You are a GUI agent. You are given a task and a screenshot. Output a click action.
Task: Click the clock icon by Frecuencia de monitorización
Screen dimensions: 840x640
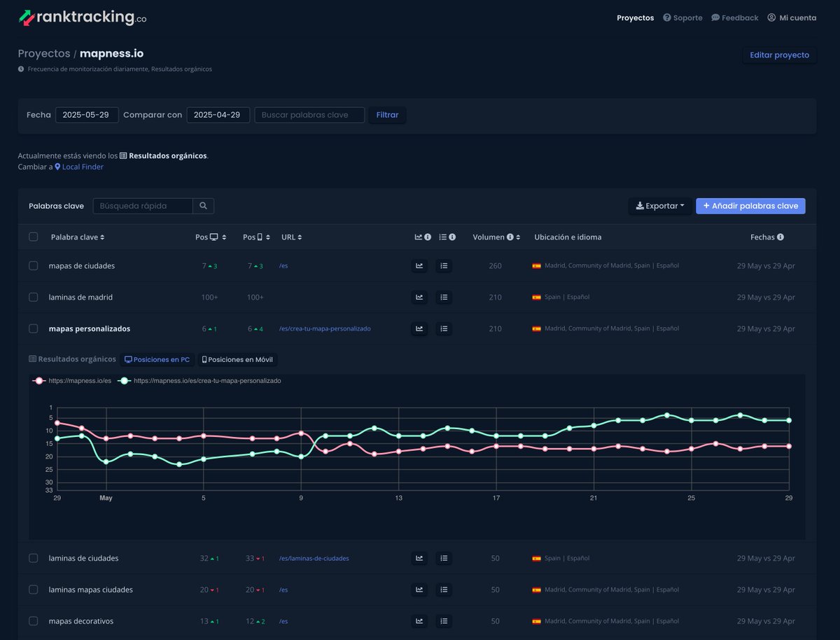click(x=21, y=69)
